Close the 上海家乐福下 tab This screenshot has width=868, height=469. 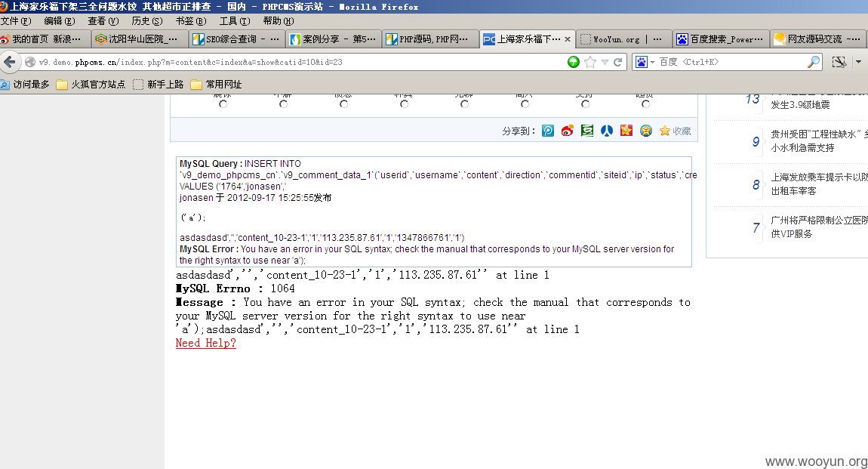tap(568, 39)
